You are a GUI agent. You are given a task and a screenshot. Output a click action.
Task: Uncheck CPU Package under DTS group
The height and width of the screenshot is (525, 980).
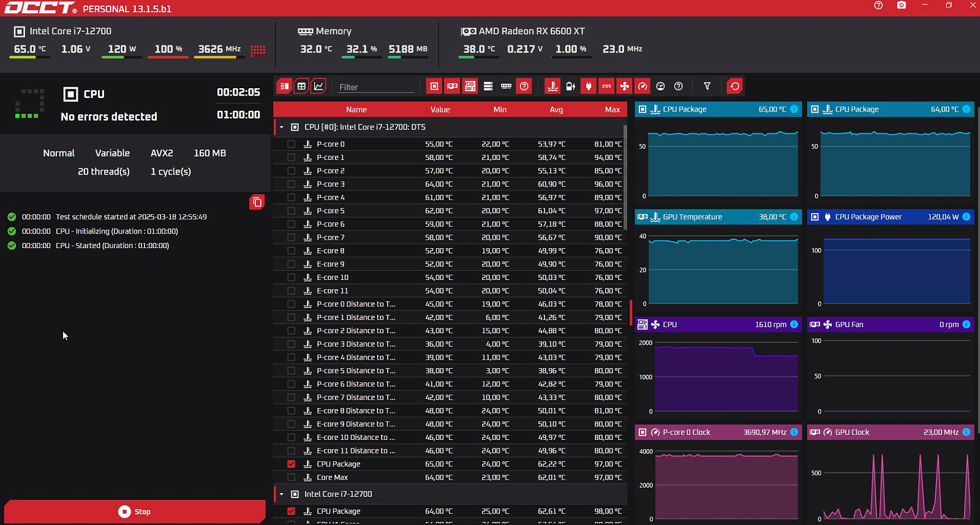[x=291, y=464]
